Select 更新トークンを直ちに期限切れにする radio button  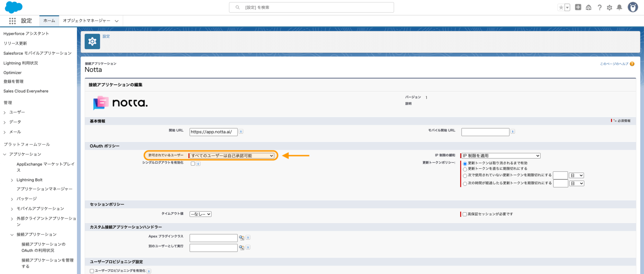click(465, 169)
